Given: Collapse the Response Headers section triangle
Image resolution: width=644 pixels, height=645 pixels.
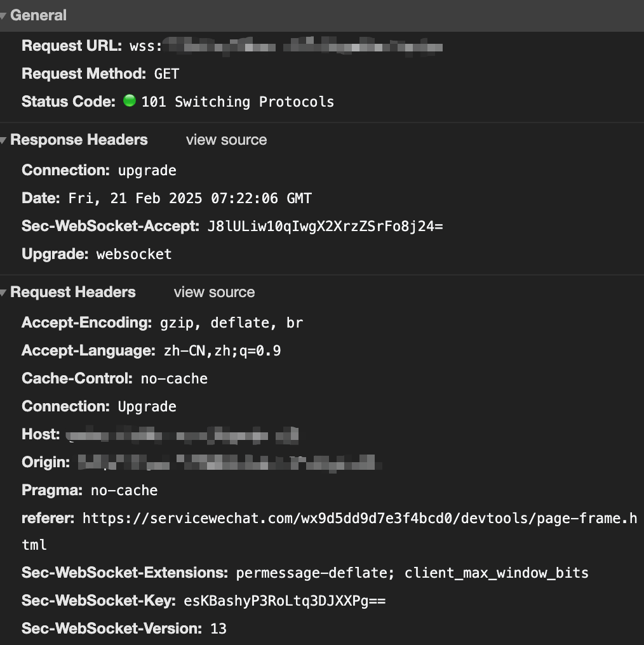Looking at the screenshot, I should point(4,140).
